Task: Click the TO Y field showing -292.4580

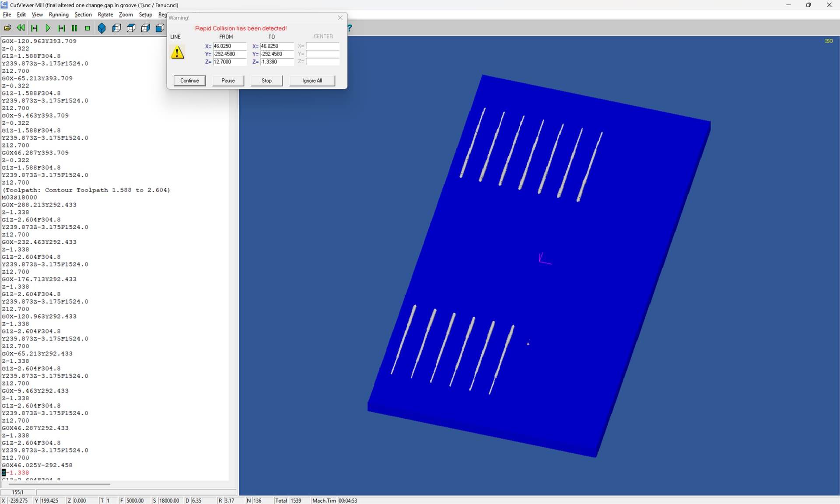Action: coord(277,54)
